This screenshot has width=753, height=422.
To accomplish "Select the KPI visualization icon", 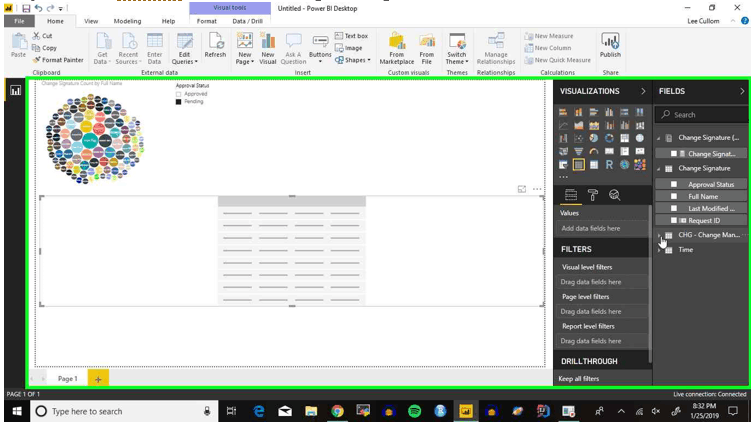I will pyautogui.click(x=640, y=151).
